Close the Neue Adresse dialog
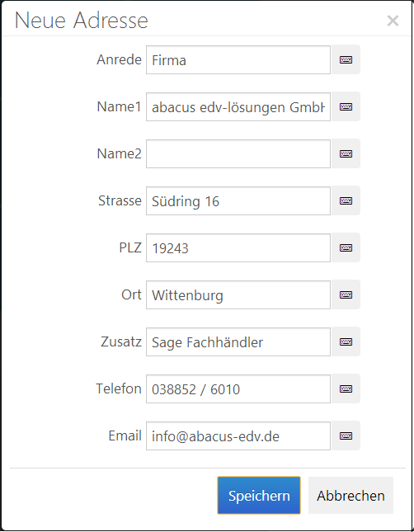 (x=393, y=21)
